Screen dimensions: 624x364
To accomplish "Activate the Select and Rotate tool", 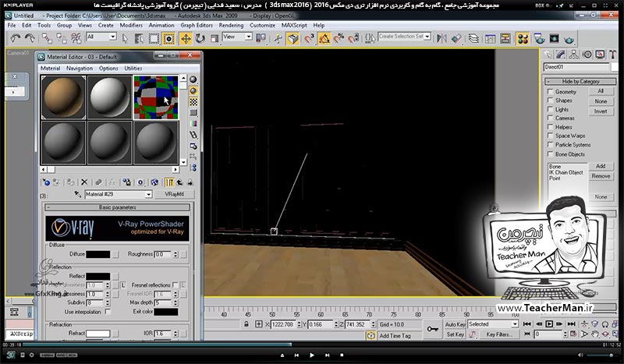I will pos(200,39).
